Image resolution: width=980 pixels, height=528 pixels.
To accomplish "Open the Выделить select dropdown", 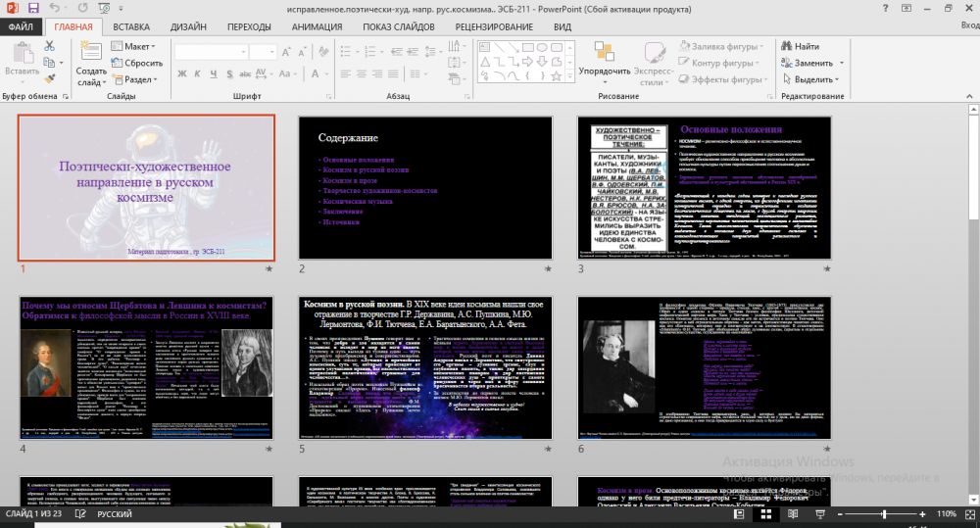I will (x=812, y=79).
